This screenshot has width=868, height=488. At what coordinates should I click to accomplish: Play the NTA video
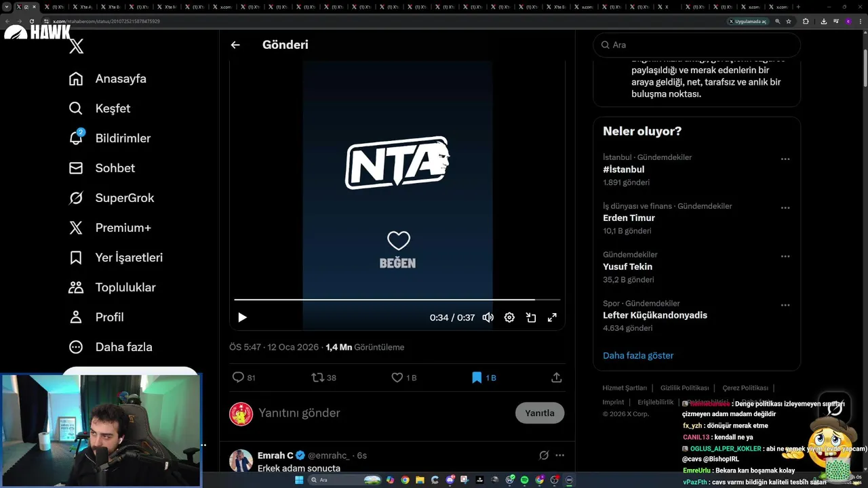click(242, 317)
